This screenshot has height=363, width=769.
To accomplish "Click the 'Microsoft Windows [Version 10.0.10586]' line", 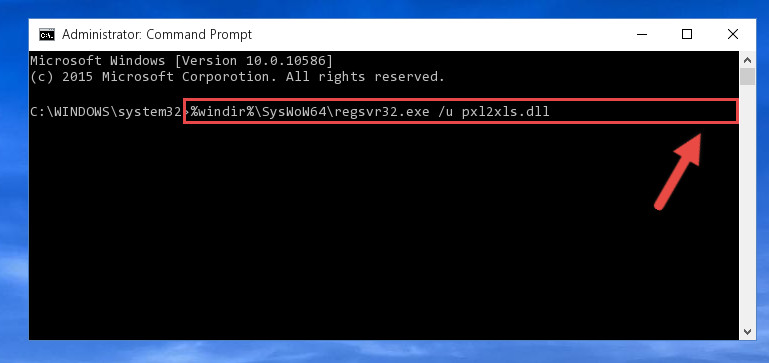I will [x=181, y=61].
